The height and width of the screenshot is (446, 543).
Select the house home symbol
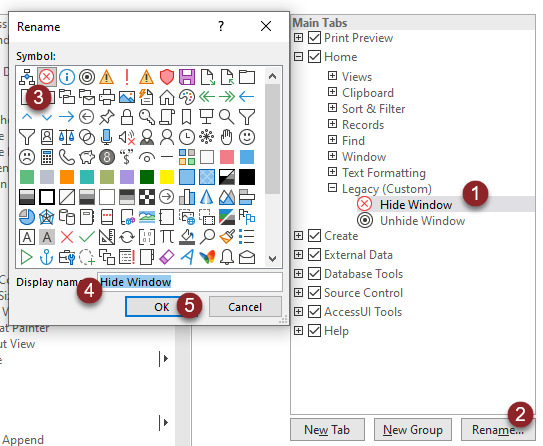[x=167, y=97]
